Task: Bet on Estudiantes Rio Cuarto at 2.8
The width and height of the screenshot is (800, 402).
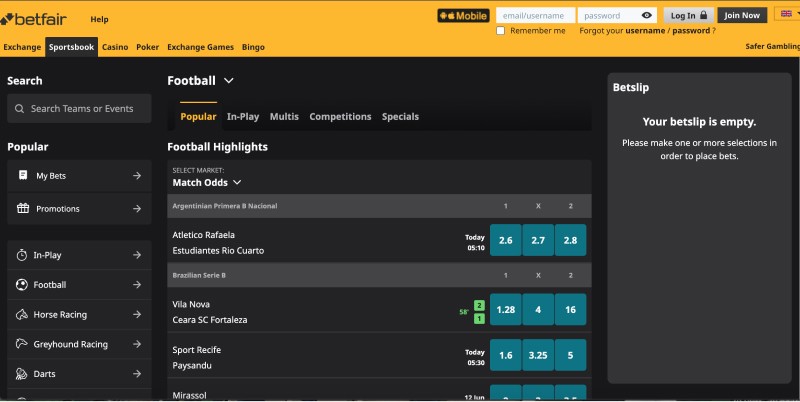Action: (570, 240)
